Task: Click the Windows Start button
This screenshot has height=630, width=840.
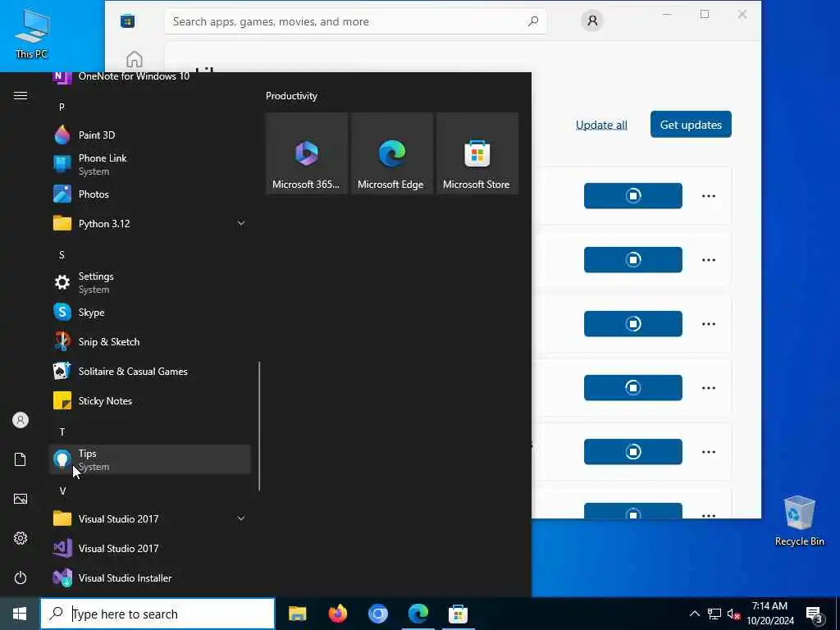Action: point(20,614)
